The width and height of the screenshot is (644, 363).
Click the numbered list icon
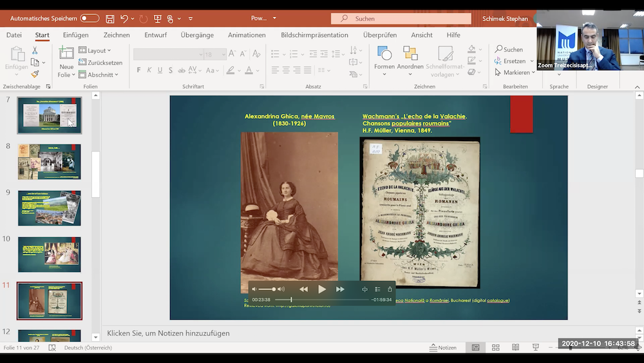tap(293, 54)
